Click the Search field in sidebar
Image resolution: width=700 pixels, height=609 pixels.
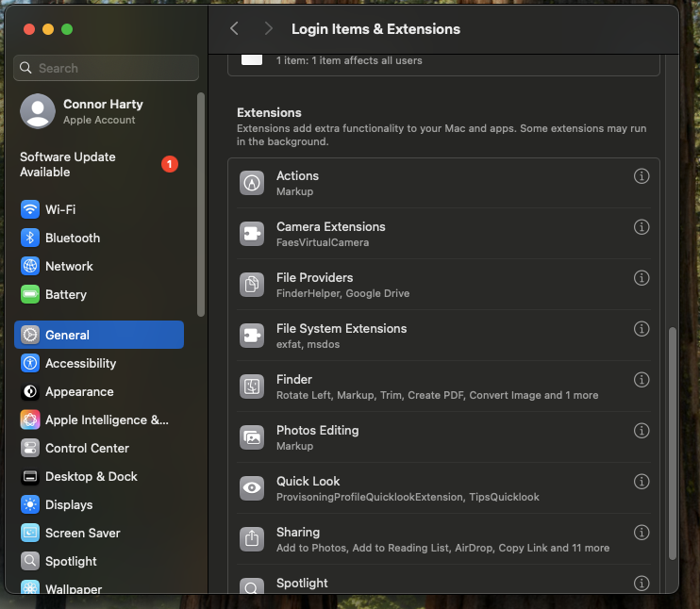[x=106, y=68]
